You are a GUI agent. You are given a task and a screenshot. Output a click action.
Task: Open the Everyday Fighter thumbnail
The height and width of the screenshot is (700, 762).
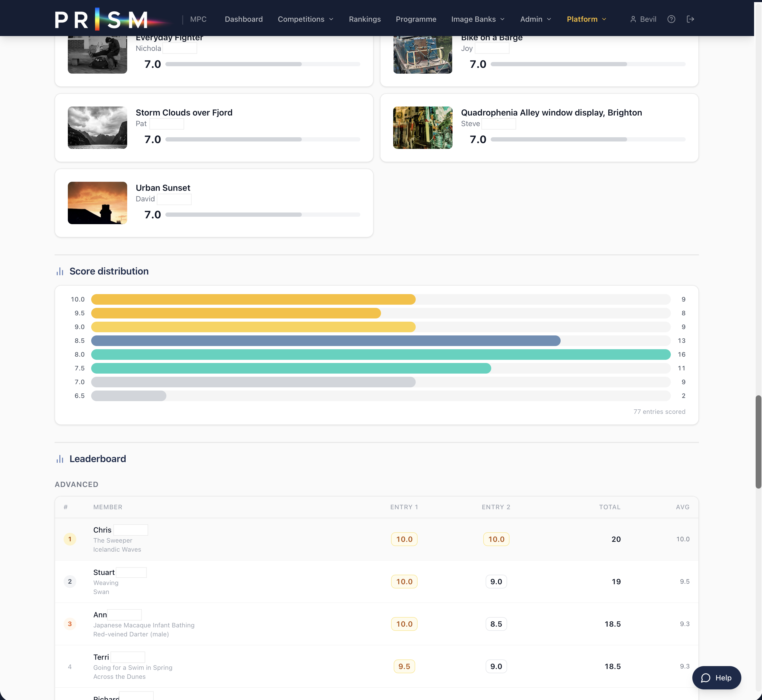pyautogui.click(x=97, y=55)
